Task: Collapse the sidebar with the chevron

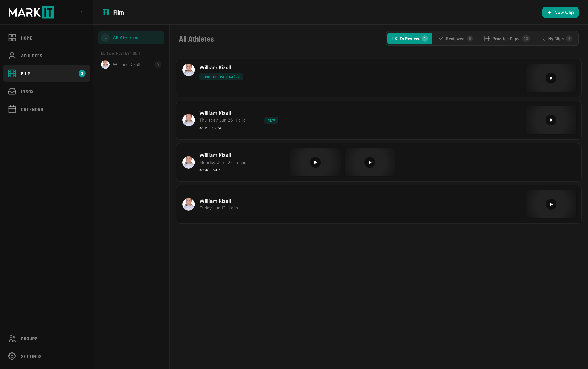Action: tap(81, 12)
